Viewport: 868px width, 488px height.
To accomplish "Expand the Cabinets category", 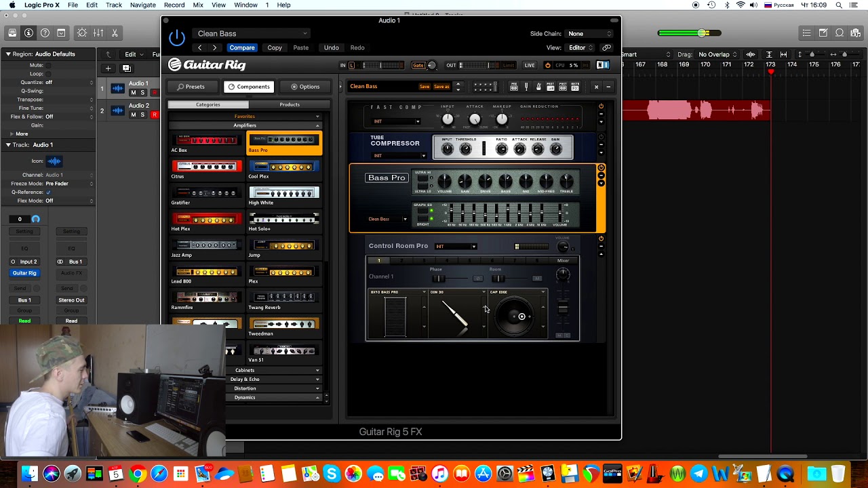I will click(x=245, y=370).
